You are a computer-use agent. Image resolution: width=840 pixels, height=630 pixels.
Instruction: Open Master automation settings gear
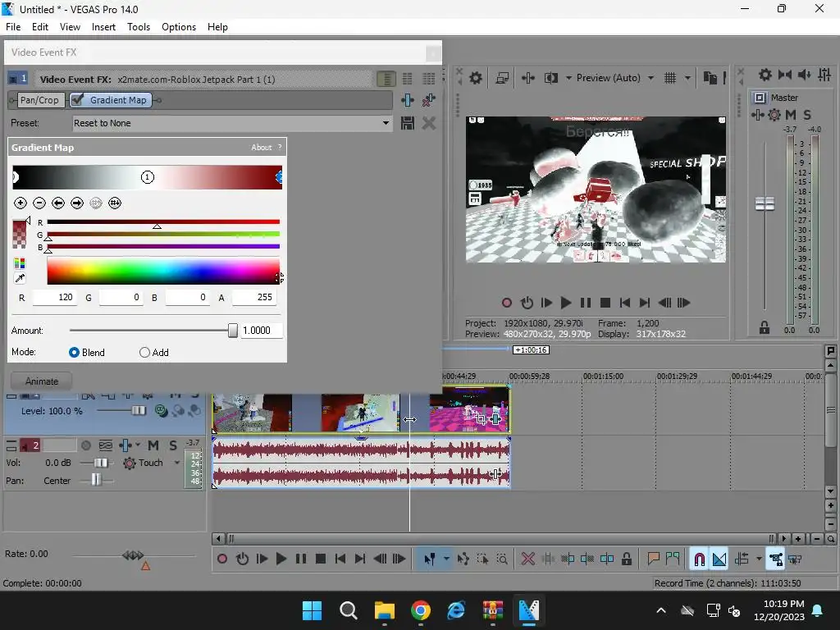point(774,115)
